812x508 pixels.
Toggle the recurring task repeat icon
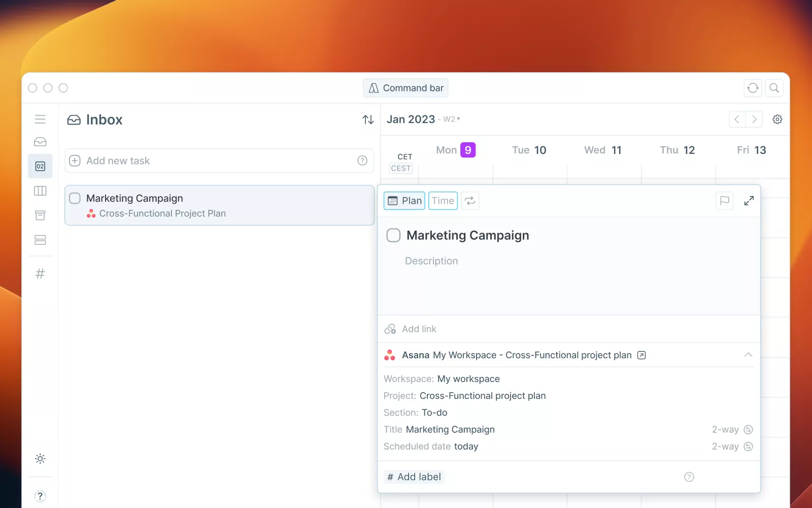470,201
